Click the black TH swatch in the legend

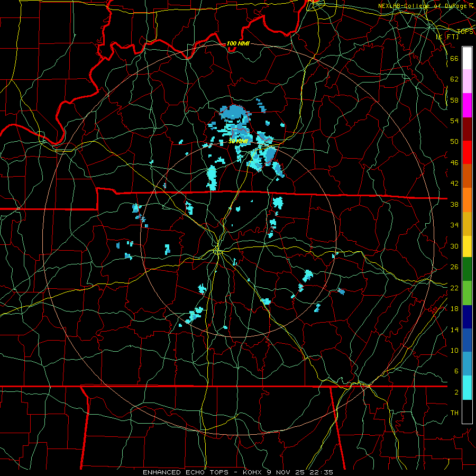click(467, 411)
